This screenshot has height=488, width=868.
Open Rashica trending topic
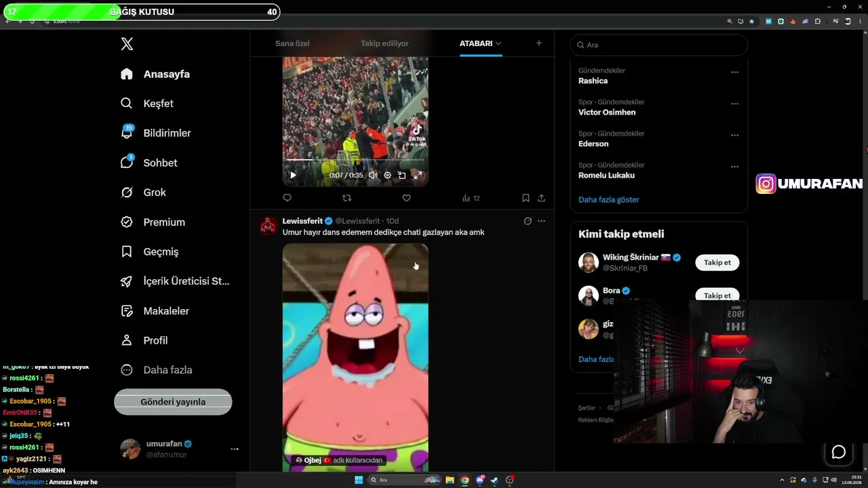[593, 81]
